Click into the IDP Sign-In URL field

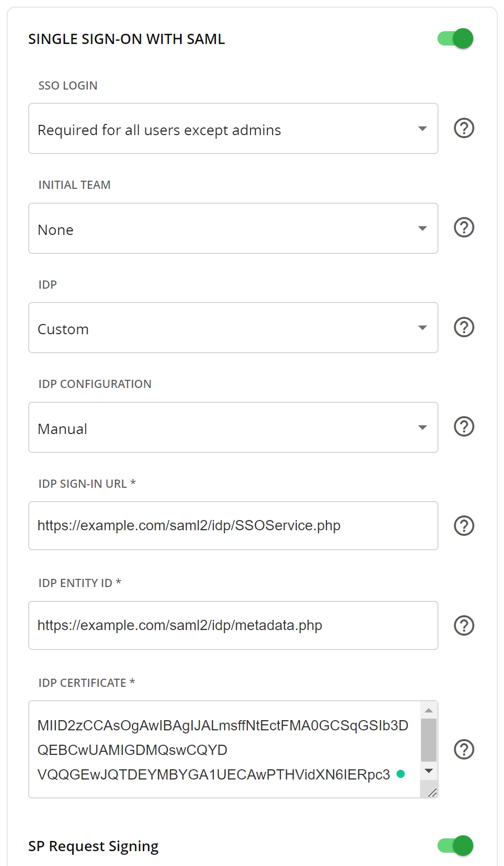pos(233,526)
